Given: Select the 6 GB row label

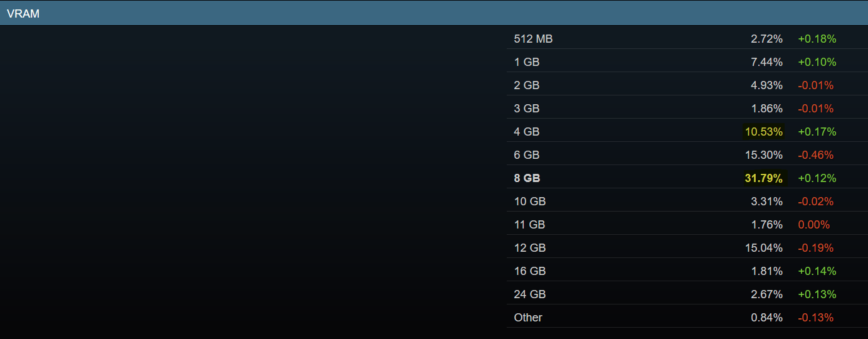Looking at the screenshot, I should click(527, 155).
